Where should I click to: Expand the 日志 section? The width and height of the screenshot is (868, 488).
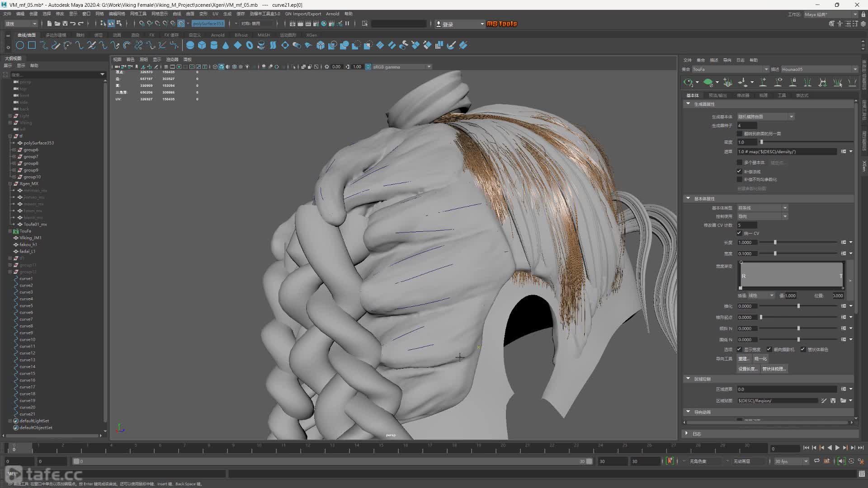pyautogui.click(x=687, y=433)
